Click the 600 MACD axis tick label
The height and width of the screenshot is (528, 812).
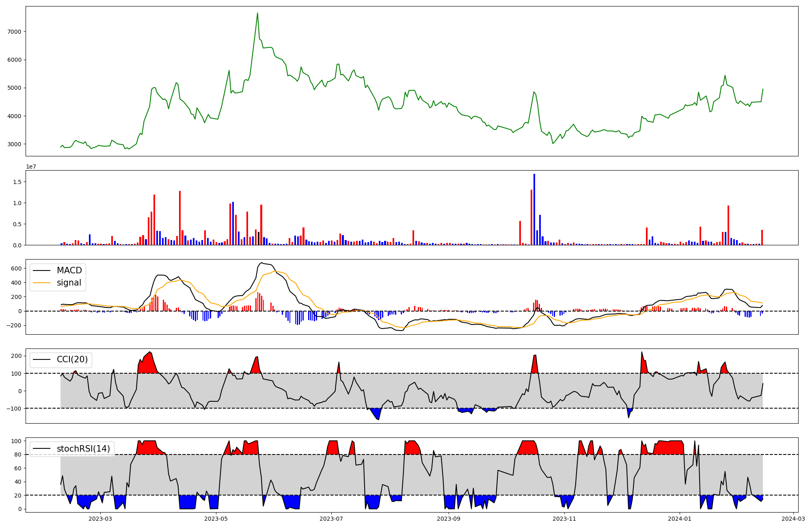[16, 268]
